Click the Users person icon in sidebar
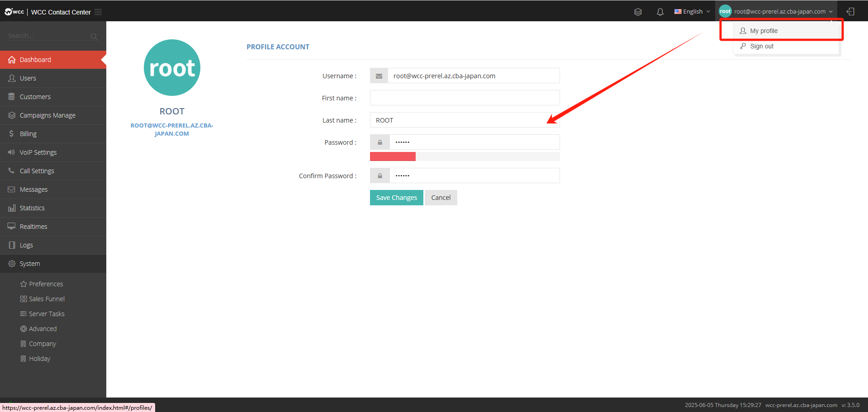The width and height of the screenshot is (868, 412). [12, 78]
